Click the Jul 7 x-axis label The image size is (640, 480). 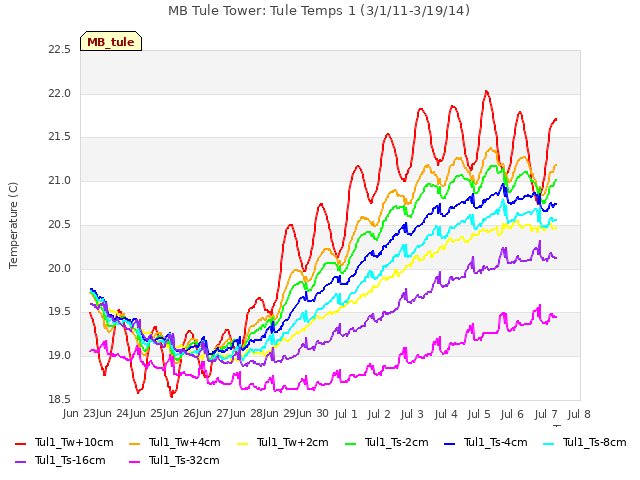(546, 414)
